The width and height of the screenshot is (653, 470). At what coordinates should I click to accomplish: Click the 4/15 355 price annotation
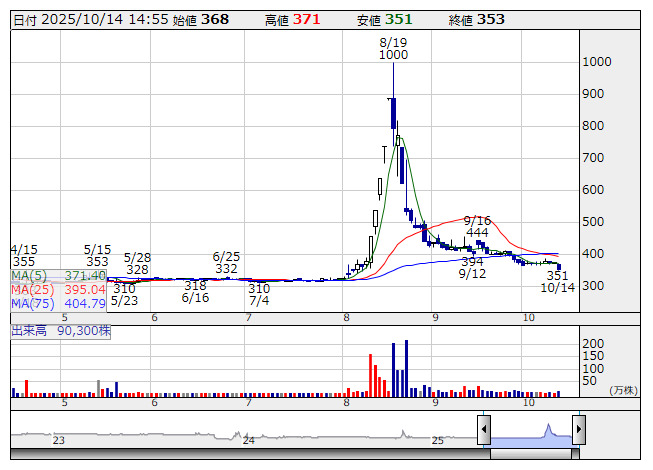[x=24, y=255]
